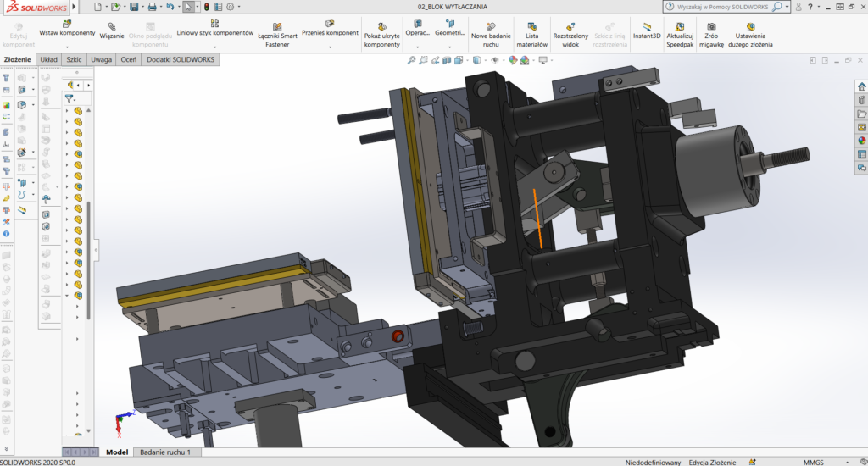Click the Wiązanie (Mate) paperclip icon
Image resolution: width=868 pixels, height=466 pixels.
(112, 25)
